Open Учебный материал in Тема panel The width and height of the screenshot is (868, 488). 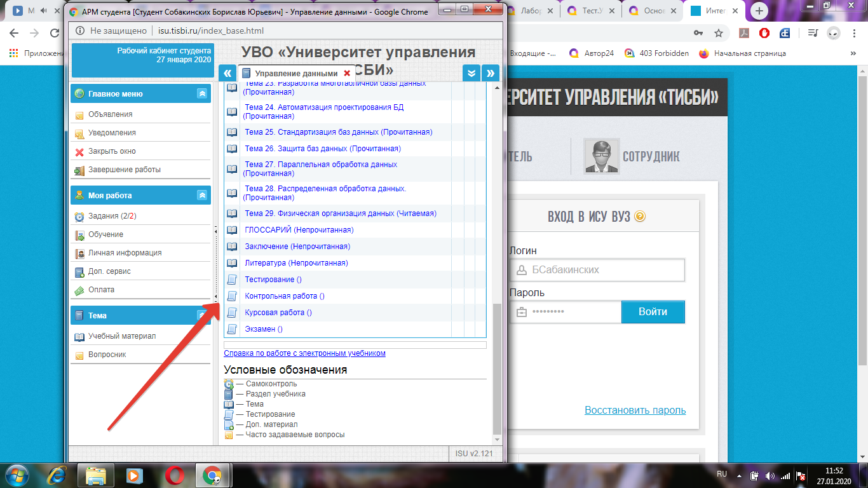[121, 336]
